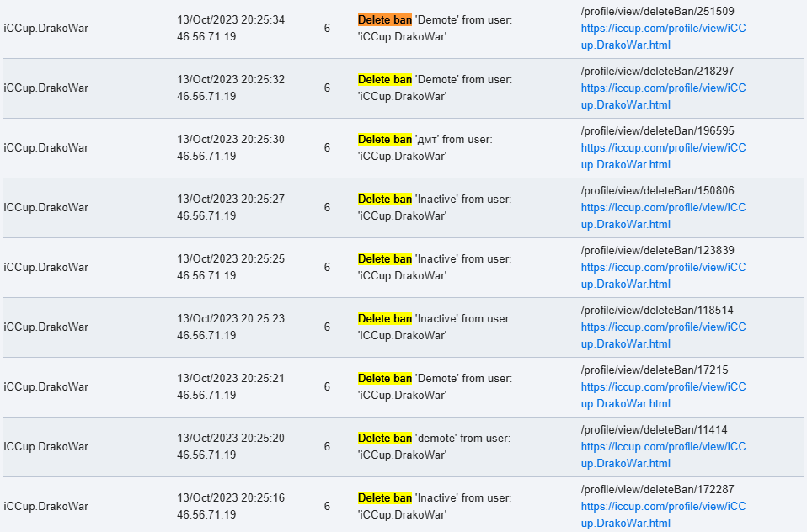Open profile link in deleteBan/123839 row
This screenshot has height=532, width=807.
click(664, 275)
